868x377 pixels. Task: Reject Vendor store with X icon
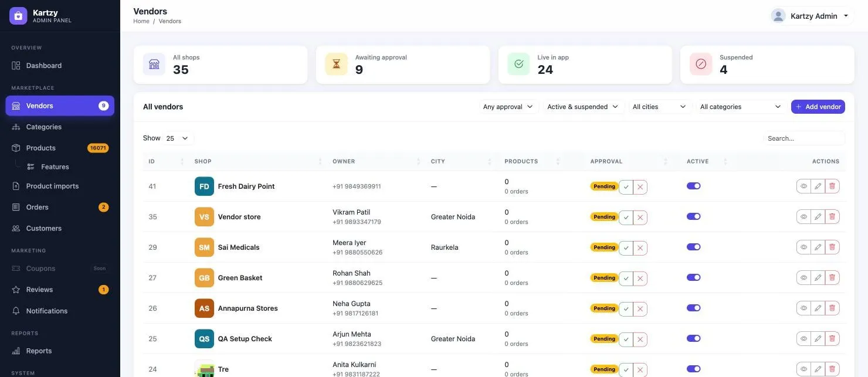640,217
